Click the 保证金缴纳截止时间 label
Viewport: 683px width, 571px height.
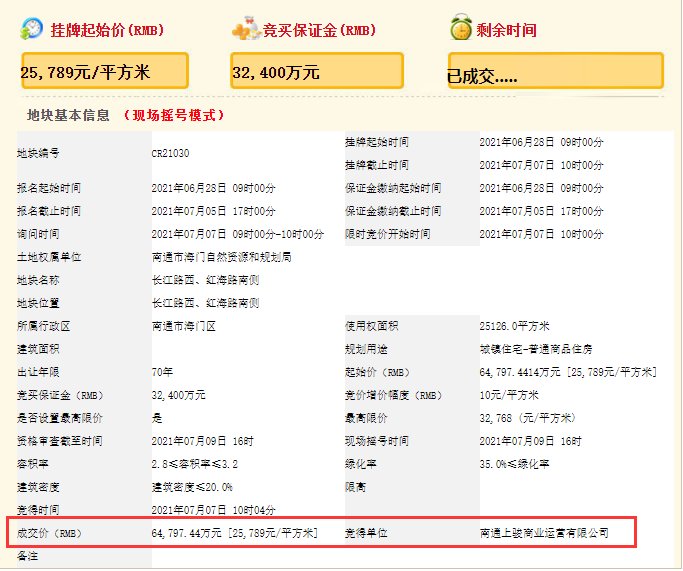[x=393, y=211]
